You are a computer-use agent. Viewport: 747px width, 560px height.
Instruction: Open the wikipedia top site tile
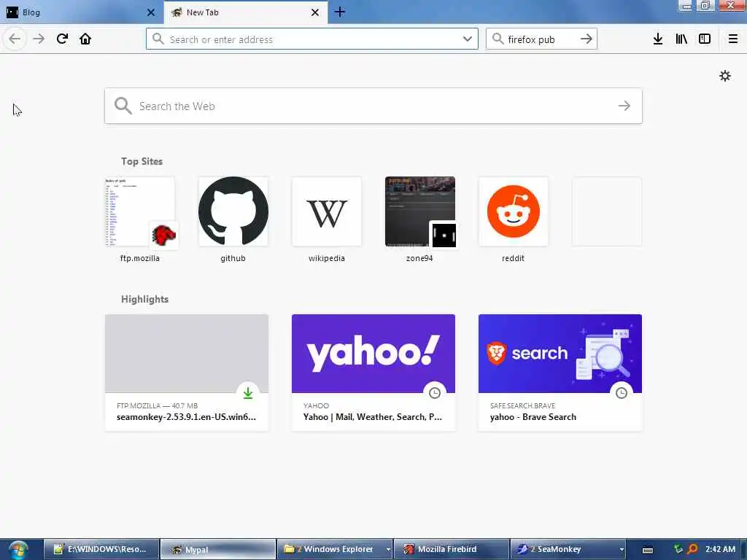click(326, 219)
